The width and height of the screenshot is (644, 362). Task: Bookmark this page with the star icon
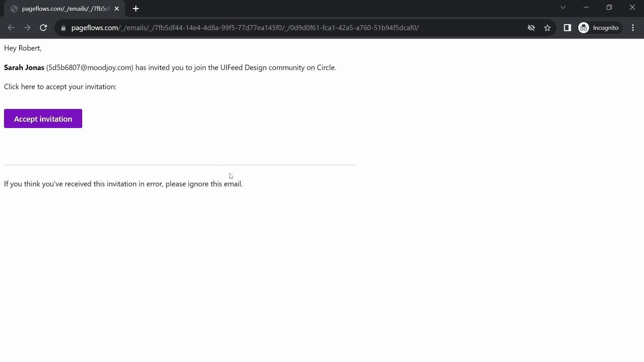click(x=547, y=28)
